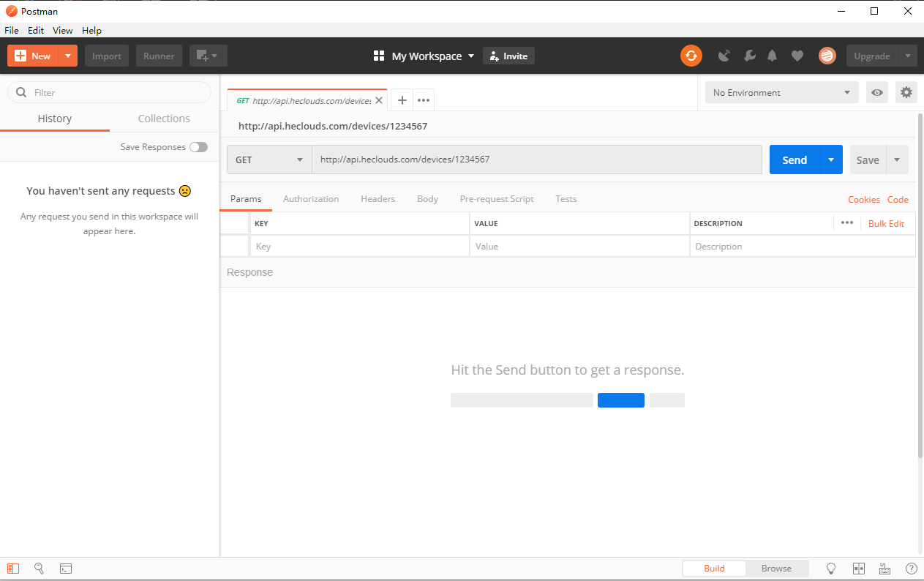
Task: Open the GET method dropdown
Action: 269,160
